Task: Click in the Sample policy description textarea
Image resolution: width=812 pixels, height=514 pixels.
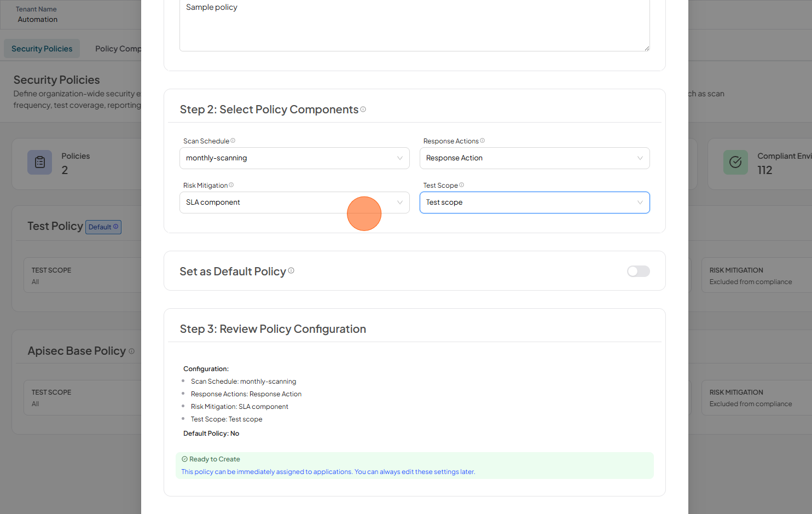Action: click(415, 25)
